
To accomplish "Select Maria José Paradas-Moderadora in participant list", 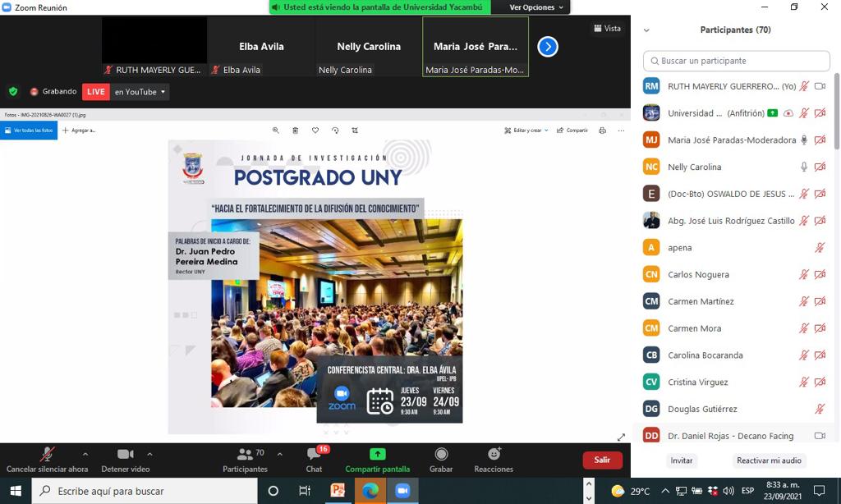I will [x=731, y=140].
